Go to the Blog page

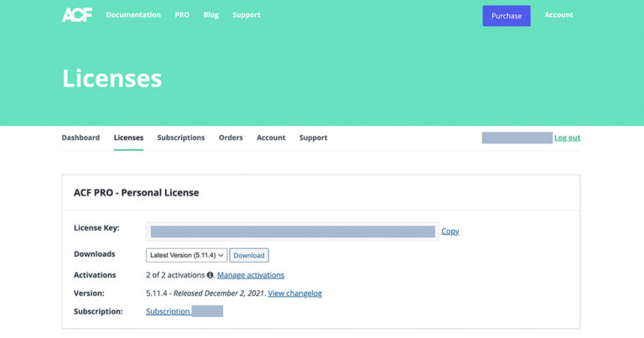210,15
